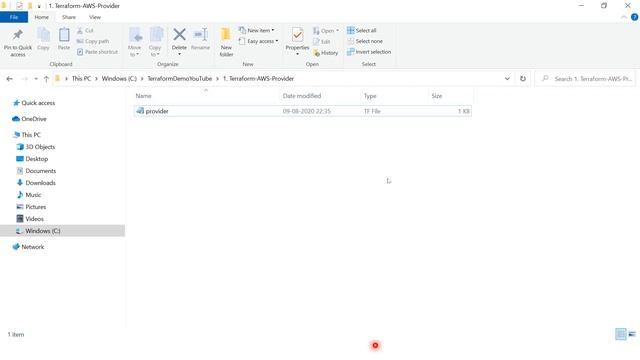Go up one folder level
640x360 pixels.
coord(46,79)
